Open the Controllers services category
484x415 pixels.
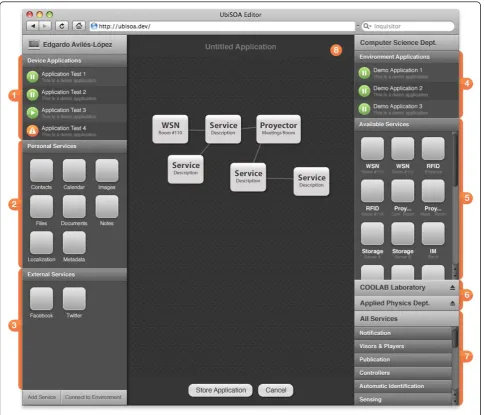(403, 373)
